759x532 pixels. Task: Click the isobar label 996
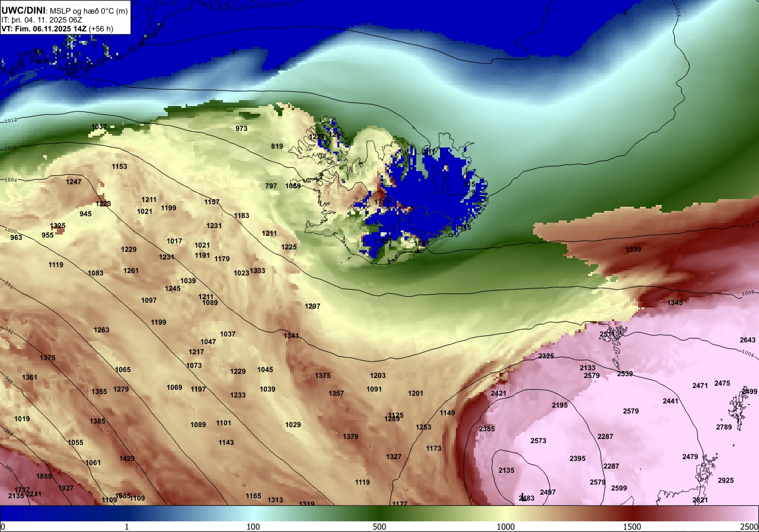pyautogui.click(x=8, y=286)
